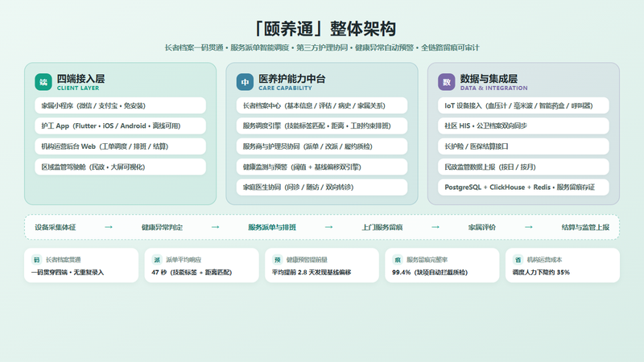Click the 预 icon on 健康预警提前量 card

277,259
